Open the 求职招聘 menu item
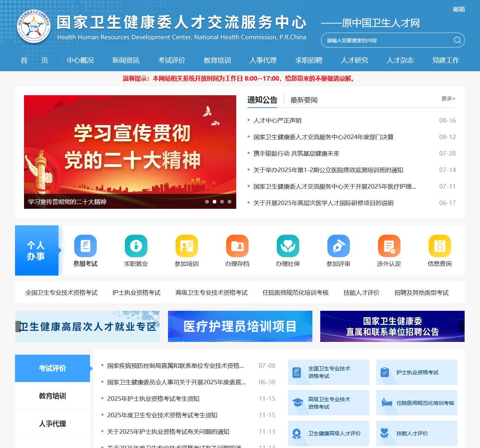This screenshot has width=480, height=448. click(307, 60)
